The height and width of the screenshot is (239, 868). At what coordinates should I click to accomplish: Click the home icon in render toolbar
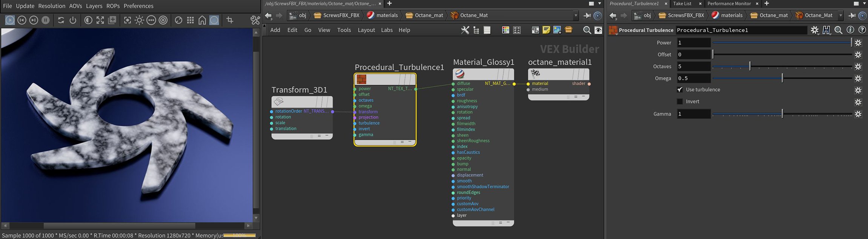pos(202,20)
